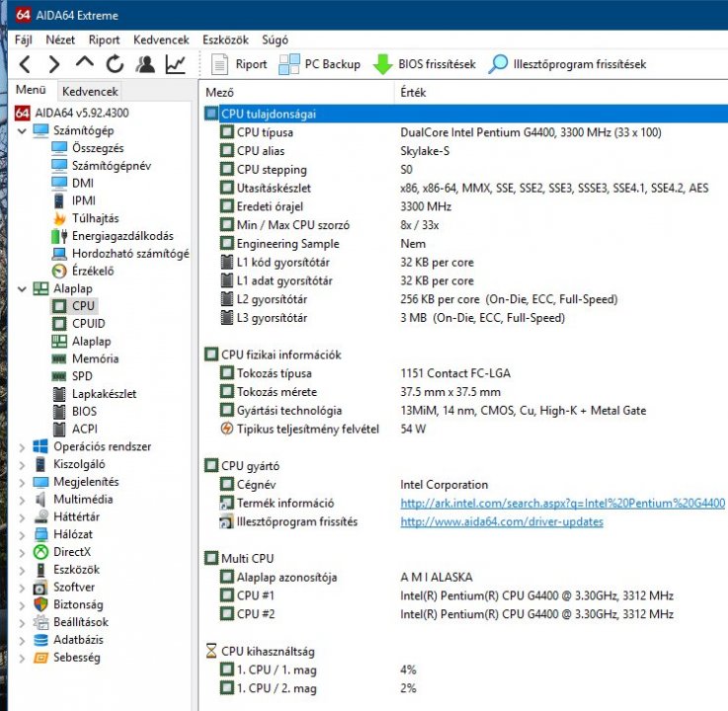
Task: Refresh the current page
Action: tap(115, 64)
